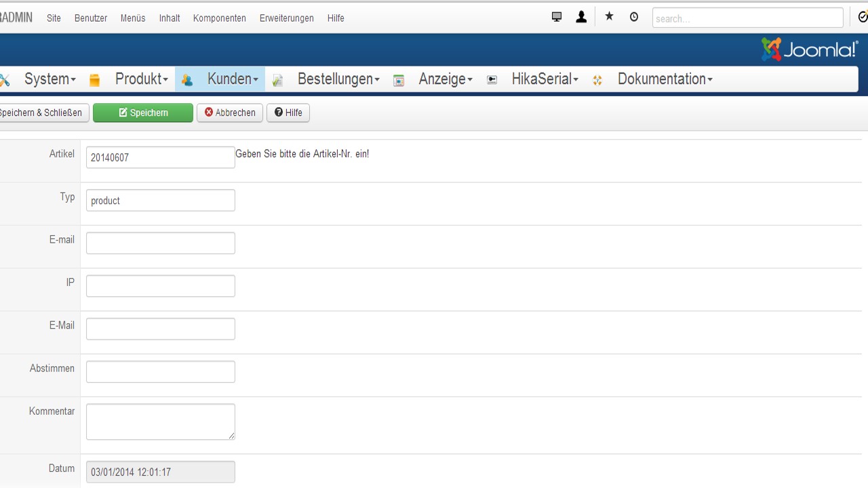Image resolution: width=868 pixels, height=488 pixels.
Task: Click the Typ field containing product
Action: (161, 200)
